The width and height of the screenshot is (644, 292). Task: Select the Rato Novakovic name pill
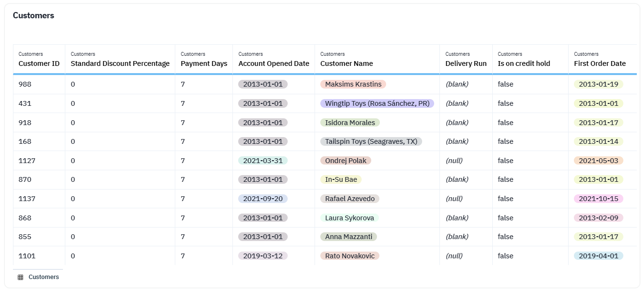[x=350, y=256]
